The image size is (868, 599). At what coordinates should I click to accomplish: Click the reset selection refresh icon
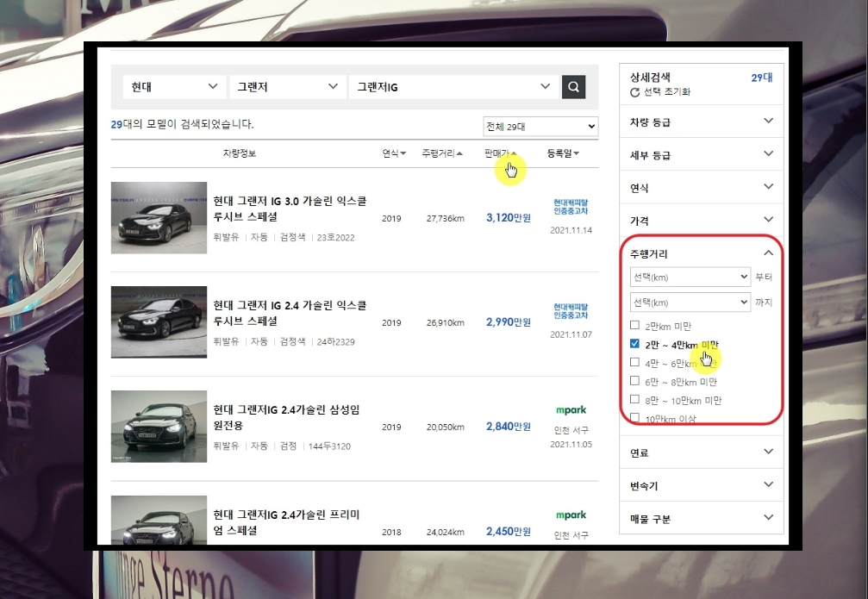[x=635, y=92]
